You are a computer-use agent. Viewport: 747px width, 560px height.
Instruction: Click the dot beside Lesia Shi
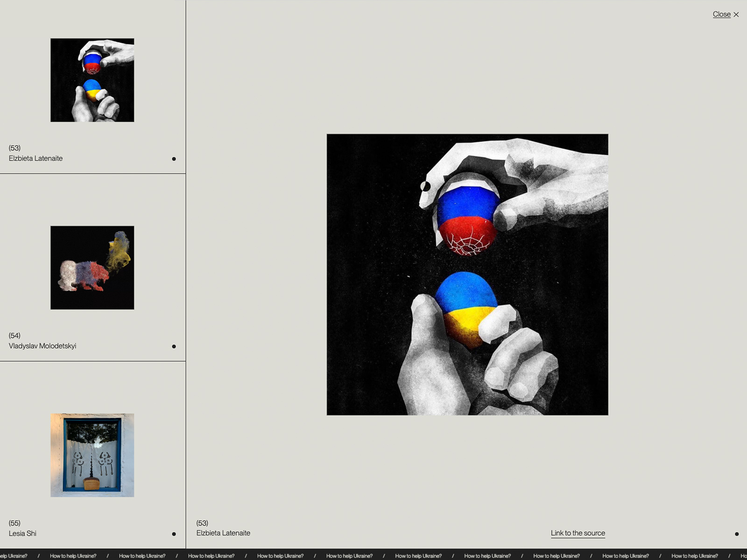pos(174,534)
